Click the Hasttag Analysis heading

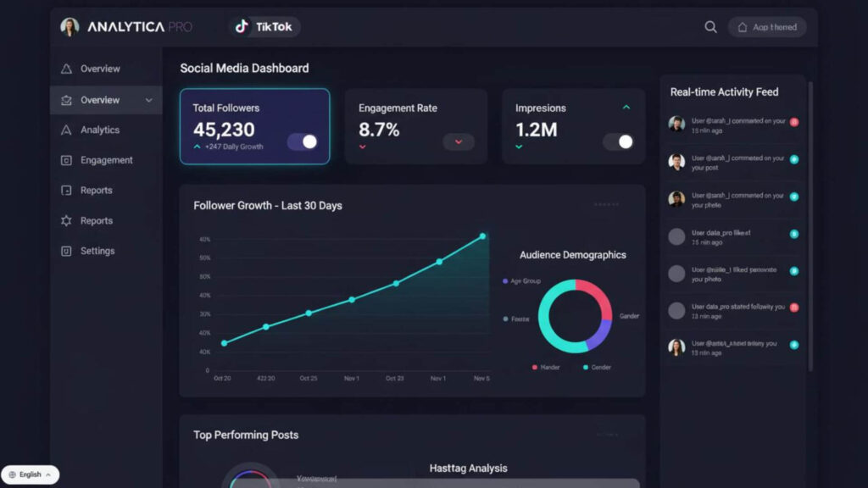[x=468, y=468]
